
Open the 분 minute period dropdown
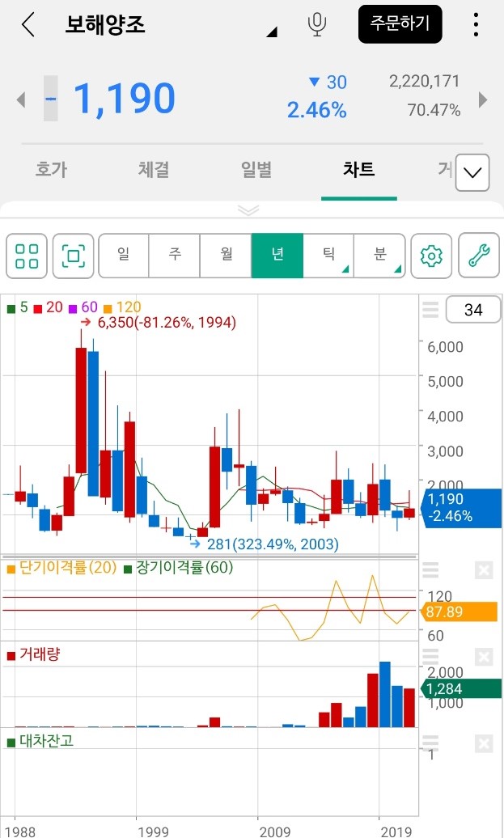pos(379,256)
